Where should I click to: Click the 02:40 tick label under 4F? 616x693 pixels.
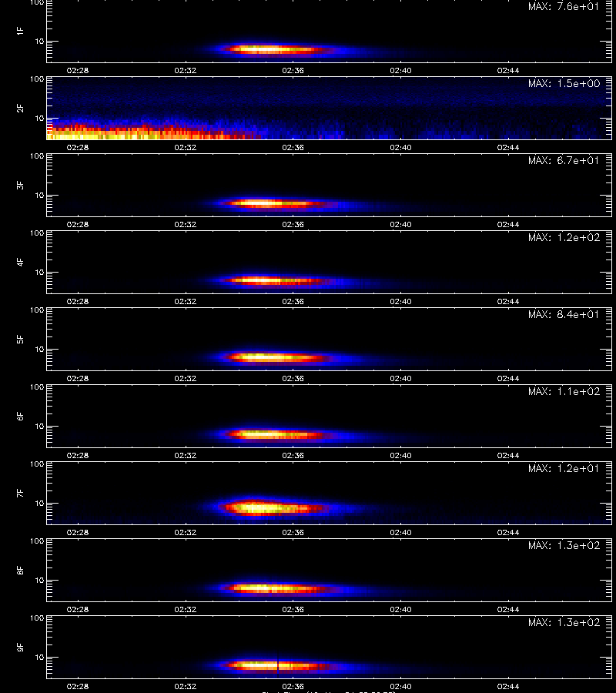401,301
